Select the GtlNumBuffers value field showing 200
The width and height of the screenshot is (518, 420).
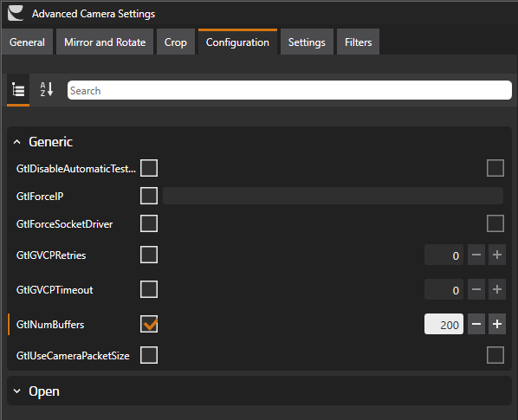point(444,324)
